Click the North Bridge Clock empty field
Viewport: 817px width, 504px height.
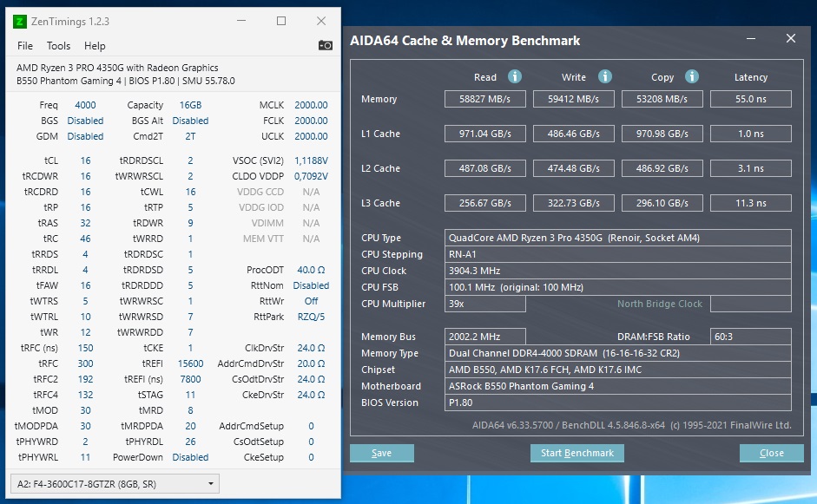coord(751,304)
